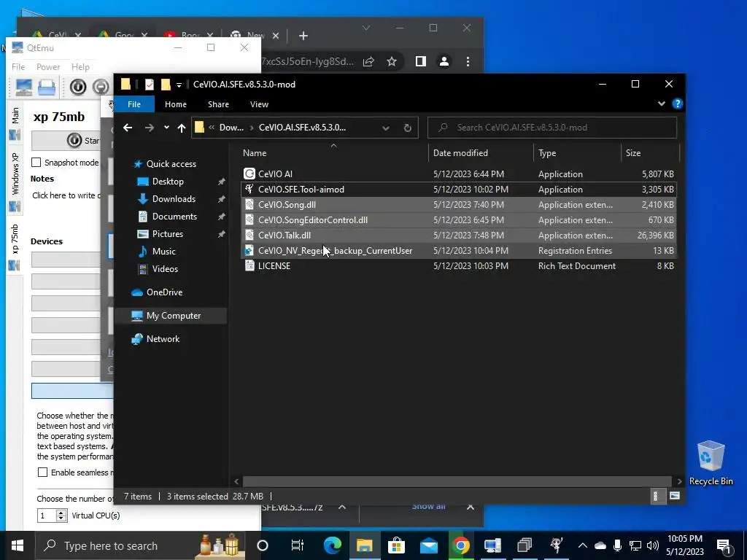Click Properties checkmark icon in title bar
This screenshot has width=747, height=560.
pos(149,85)
